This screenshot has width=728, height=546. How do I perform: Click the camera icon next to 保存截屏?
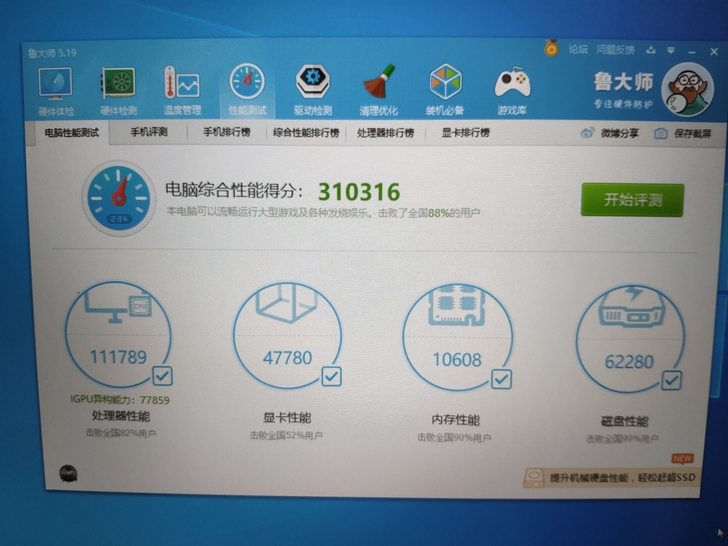coord(661,134)
